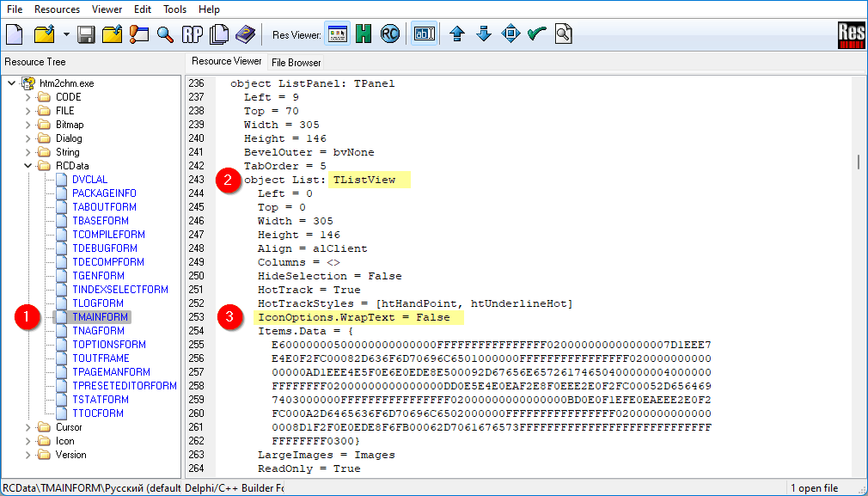This screenshot has width=868, height=496.
Task: Select the TCOMPILEFORM resource
Action: tap(108, 234)
